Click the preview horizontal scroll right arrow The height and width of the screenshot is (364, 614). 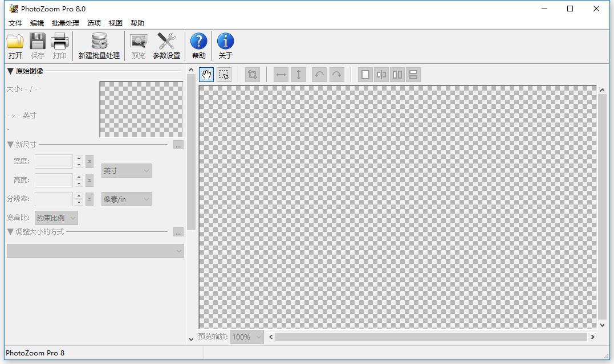click(593, 337)
